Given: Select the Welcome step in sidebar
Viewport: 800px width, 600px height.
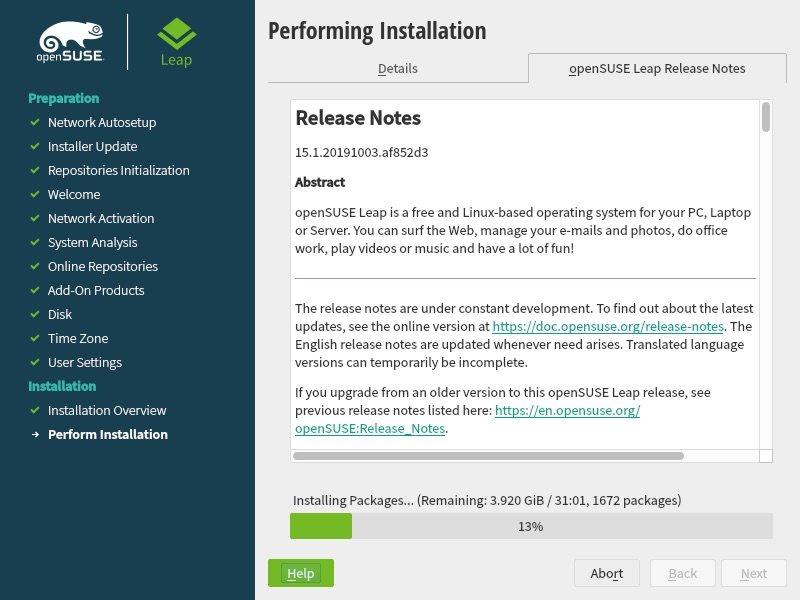Looking at the screenshot, I should click(x=74, y=194).
